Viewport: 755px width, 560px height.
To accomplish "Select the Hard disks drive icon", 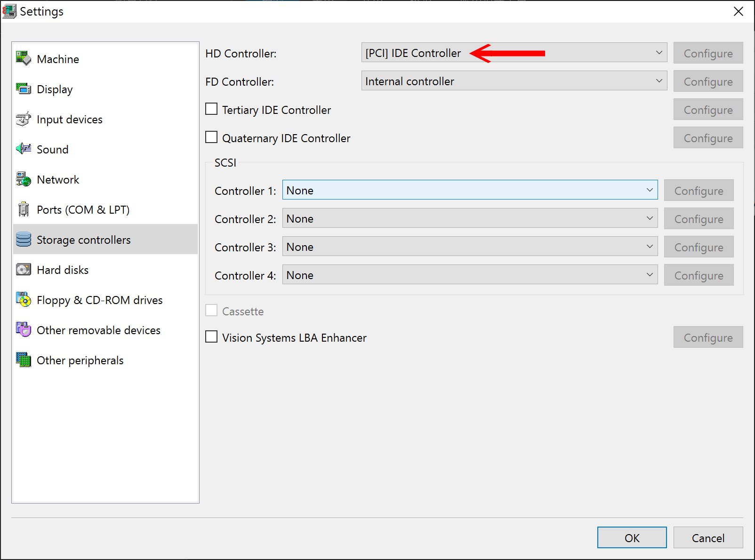I will [x=23, y=270].
